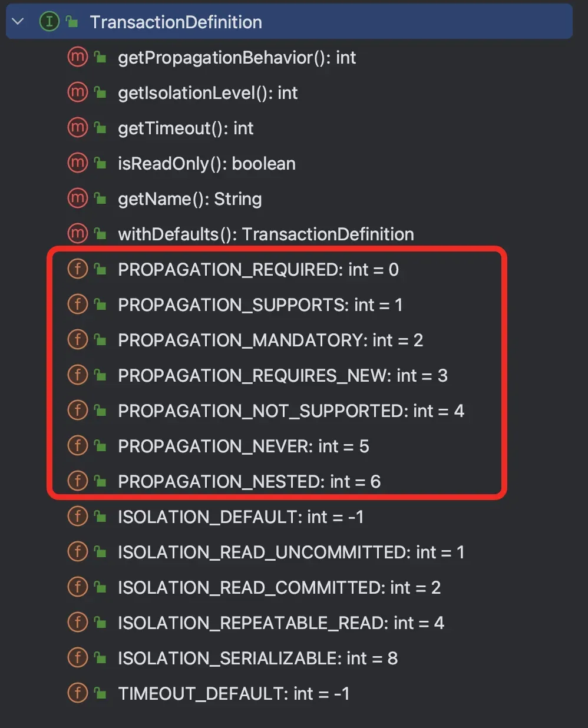Click the method icon beside getIsolationLevel()
This screenshot has width=588, height=728.
(77, 92)
